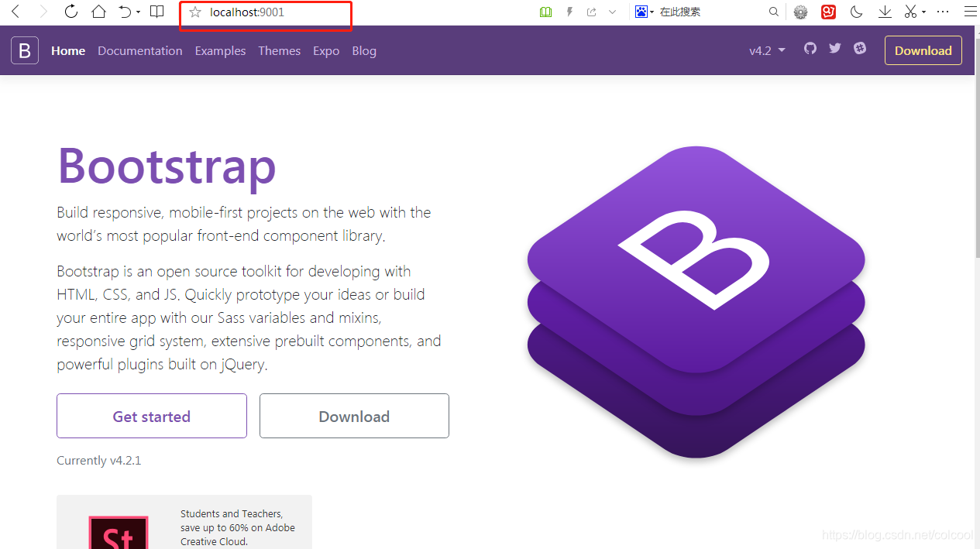Open the Slack icon link
Viewport: 980px width, 549px height.
[x=860, y=48]
